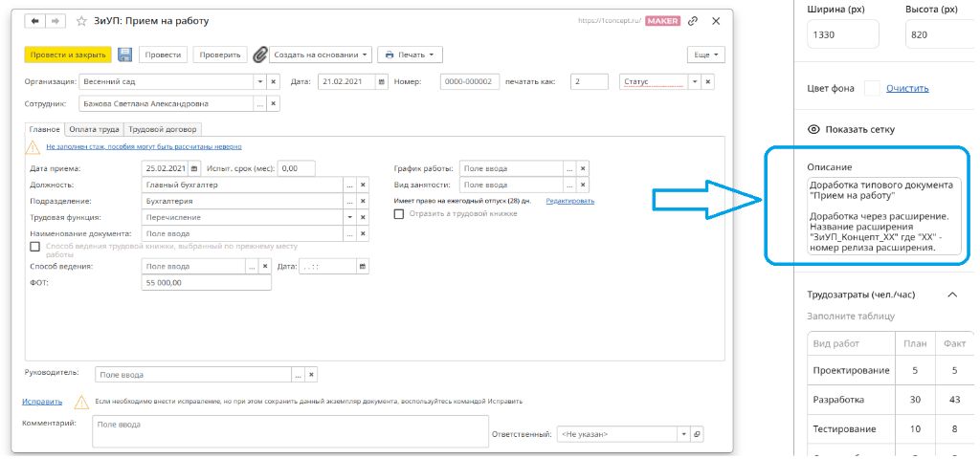
Task: Click the back arrow navigation icon
Action: point(35,20)
